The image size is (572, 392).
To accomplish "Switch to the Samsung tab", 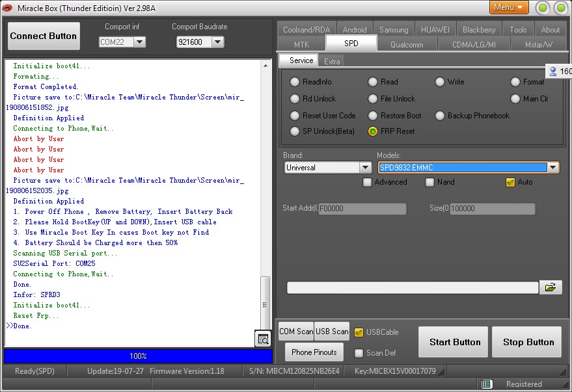I will (x=394, y=29).
